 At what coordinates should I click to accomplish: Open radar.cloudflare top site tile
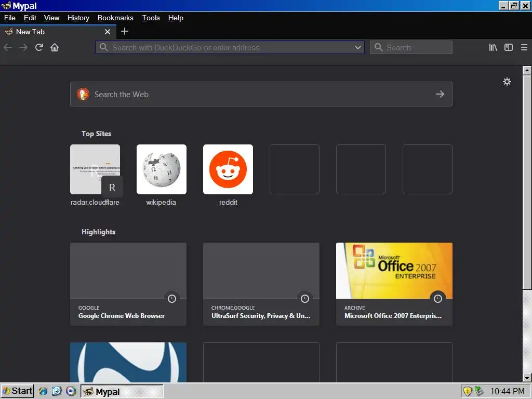coord(95,169)
